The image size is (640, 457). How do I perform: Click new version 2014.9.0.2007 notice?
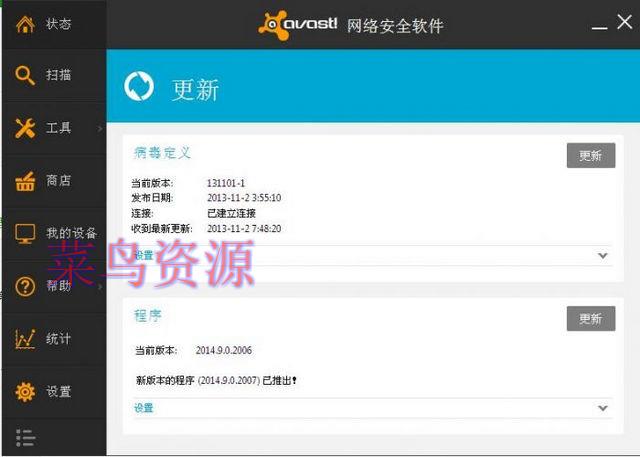click(x=216, y=381)
